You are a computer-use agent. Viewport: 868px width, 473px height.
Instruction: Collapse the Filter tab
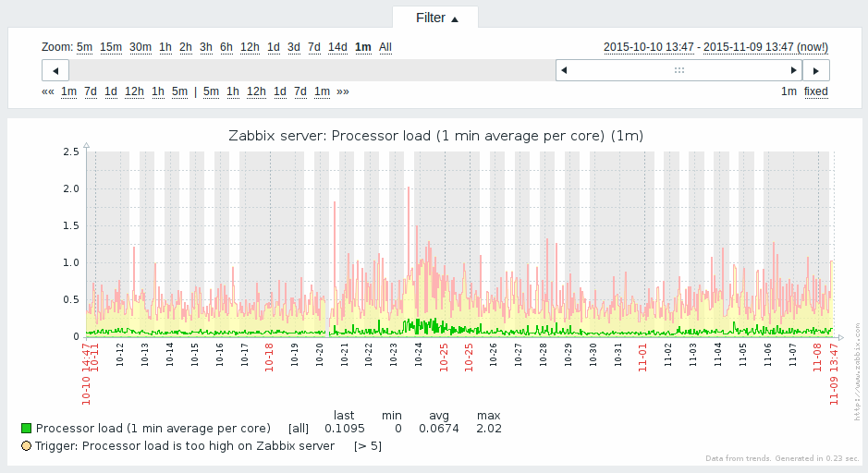[x=436, y=18]
